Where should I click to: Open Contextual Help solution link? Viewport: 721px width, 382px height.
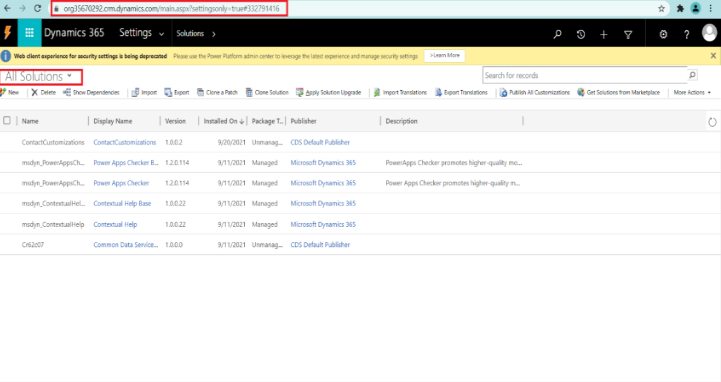[115, 224]
